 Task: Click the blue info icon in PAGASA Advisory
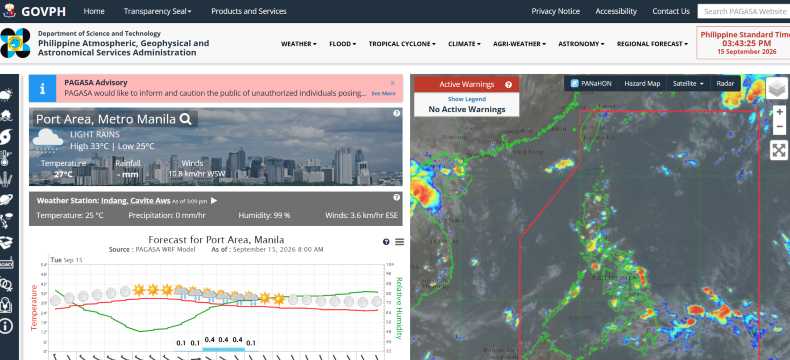pos(42,89)
